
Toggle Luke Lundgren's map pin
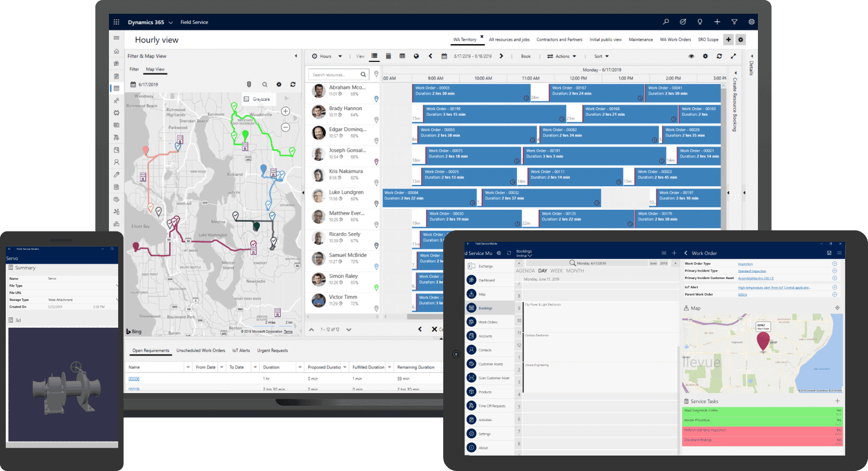coord(376,204)
